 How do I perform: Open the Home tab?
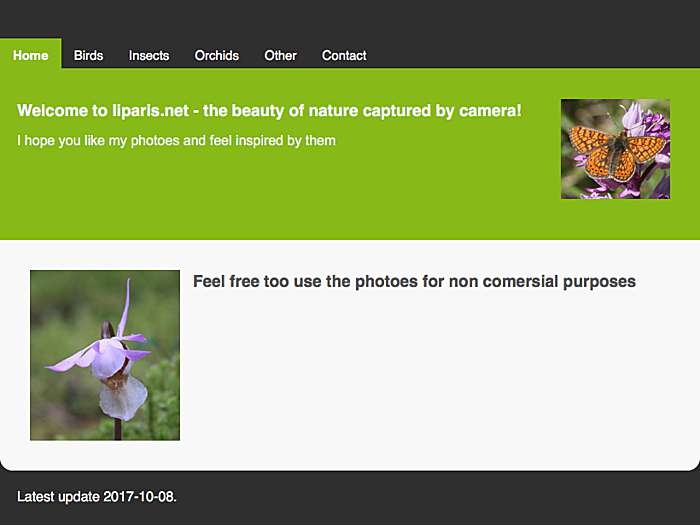[x=30, y=54]
